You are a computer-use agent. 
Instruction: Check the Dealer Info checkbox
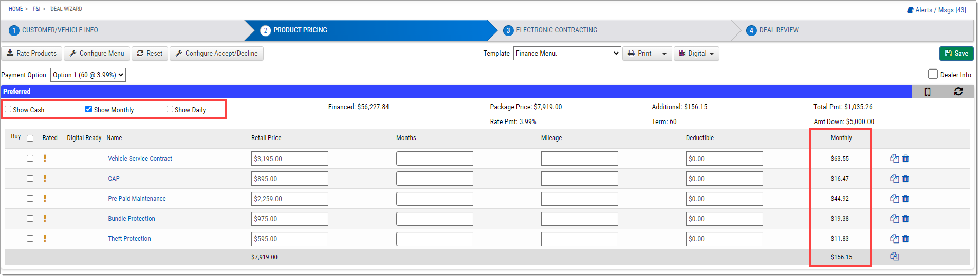(x=933, y=74)
